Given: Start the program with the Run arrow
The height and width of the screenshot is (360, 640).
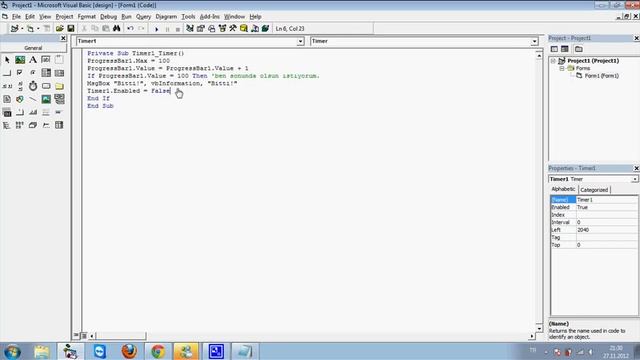Looking at the screenshot, I should pos(156,29).
